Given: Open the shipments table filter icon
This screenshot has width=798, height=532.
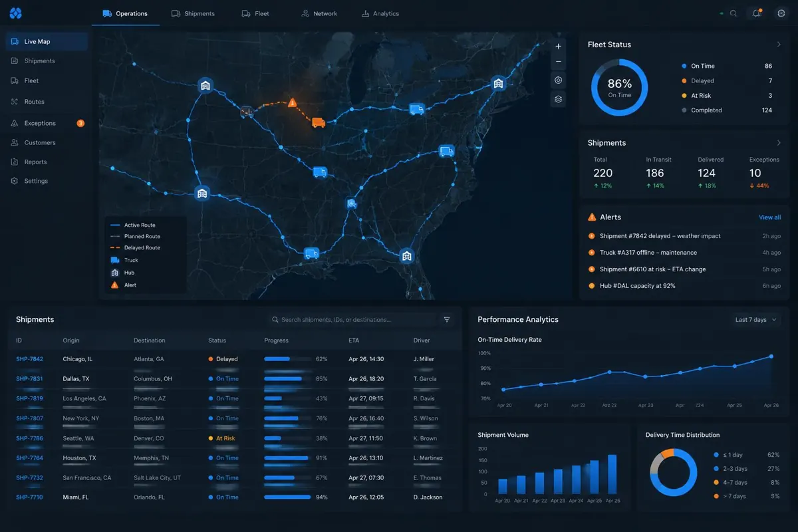Looking at the screenshot, I should [x=447, y=320].
